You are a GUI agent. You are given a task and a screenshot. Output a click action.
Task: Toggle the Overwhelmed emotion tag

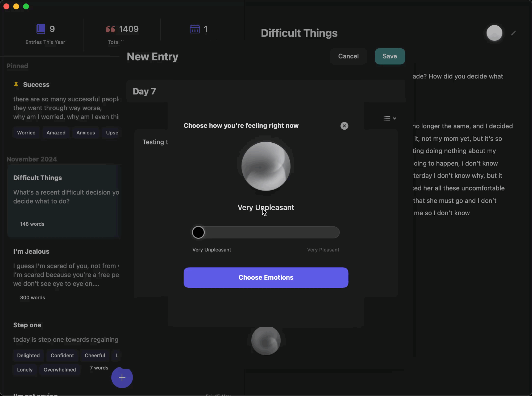(x=60, y=369)
